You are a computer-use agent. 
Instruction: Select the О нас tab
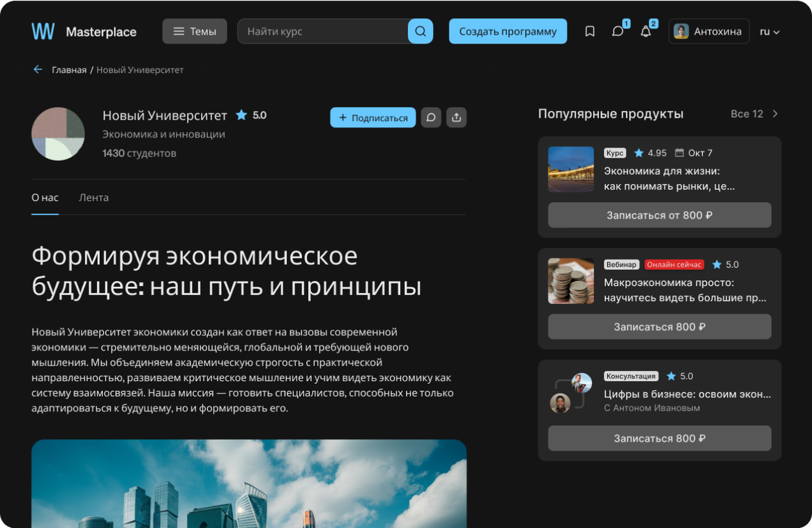(x=45, y=197)
